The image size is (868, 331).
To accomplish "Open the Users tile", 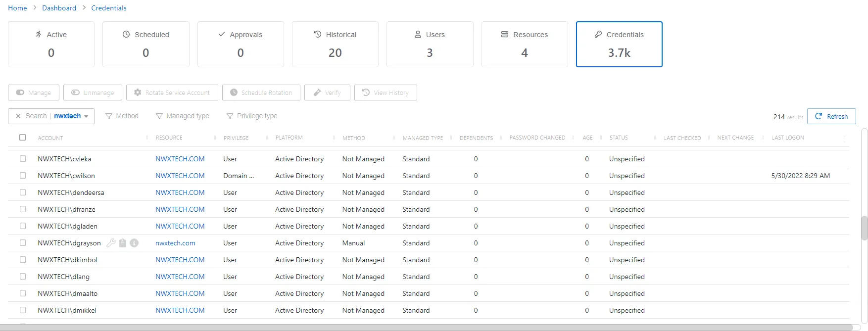I will click(430, 44).
